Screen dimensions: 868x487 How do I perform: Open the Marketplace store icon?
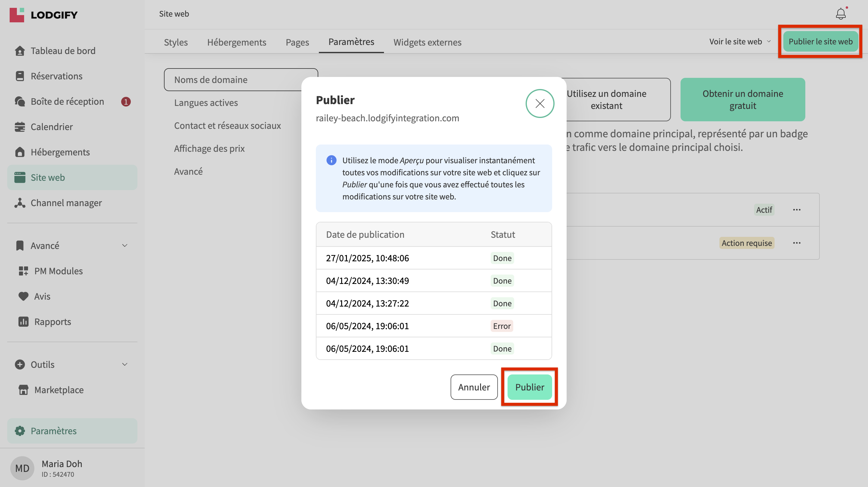23,390
